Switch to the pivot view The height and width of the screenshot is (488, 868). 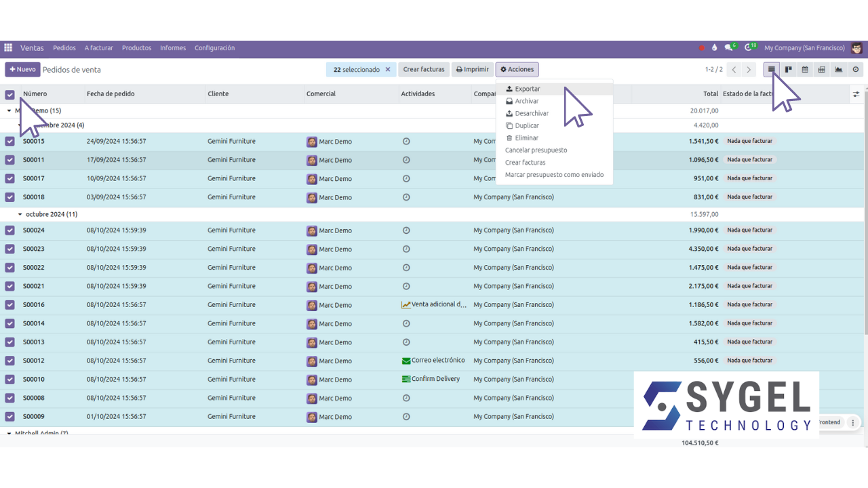click(x=823, y=69)
